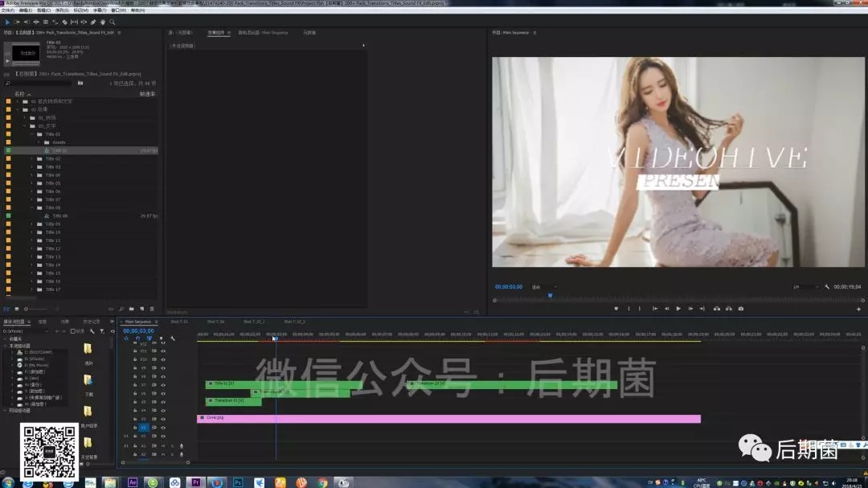
Task: Open the playback resolution dropdown
Action: coord(805,287)
